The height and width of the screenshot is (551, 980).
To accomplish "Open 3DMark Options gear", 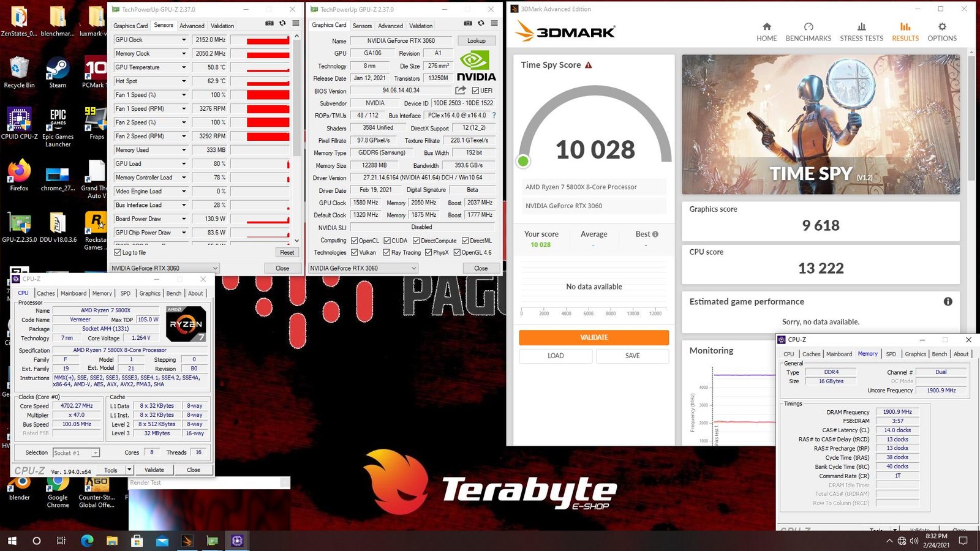I will pyautogui.click(x=941, y=32).
